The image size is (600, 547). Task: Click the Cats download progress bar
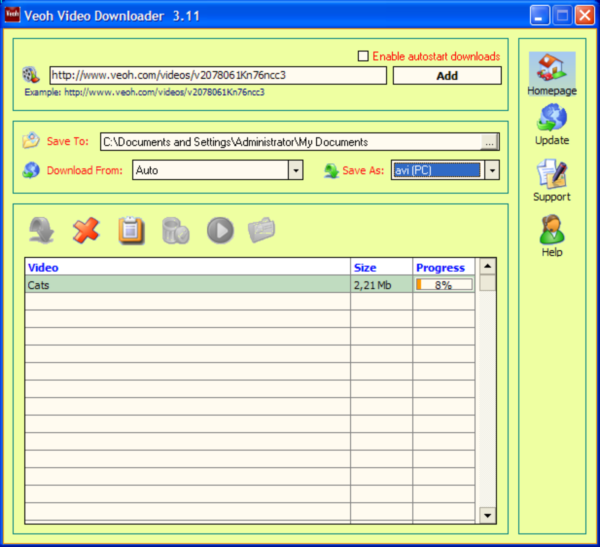click(444, 285)
